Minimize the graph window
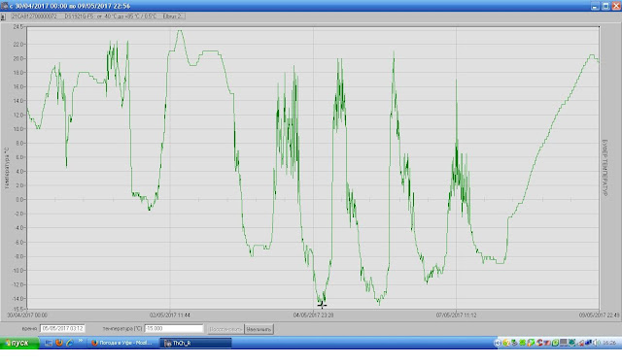The image size is (622, 364). click(595, 6)
